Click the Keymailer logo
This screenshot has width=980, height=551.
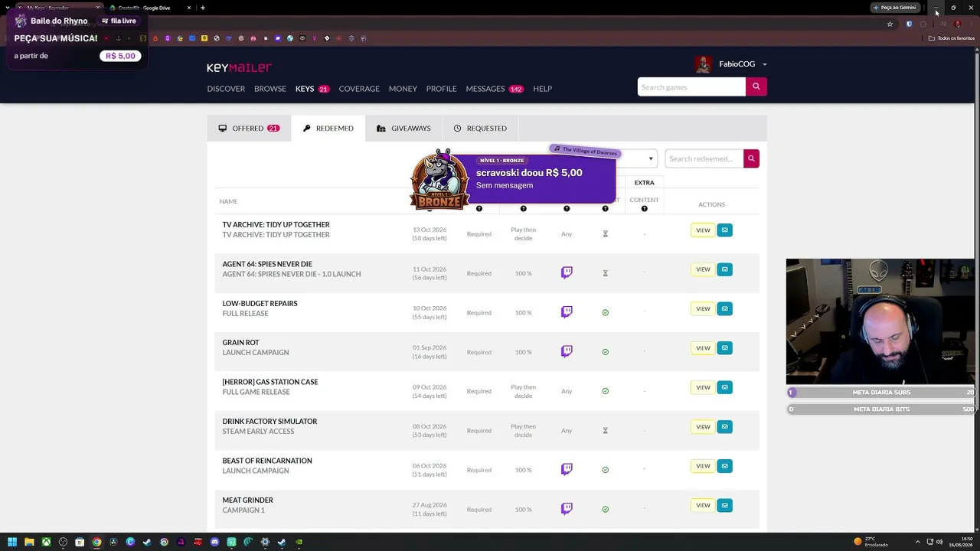pyautogui.click(x=239, y=67)
